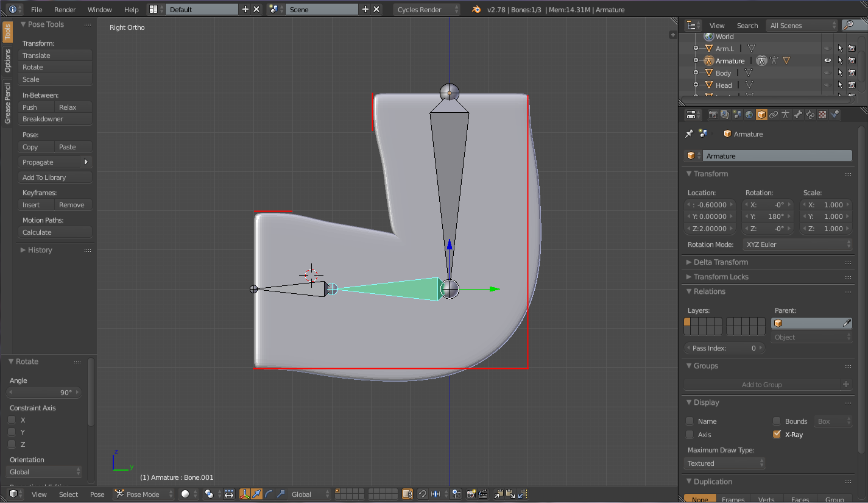Open the Scene properties tab
The image size is (868, 503).
click(x=737, y=115)
